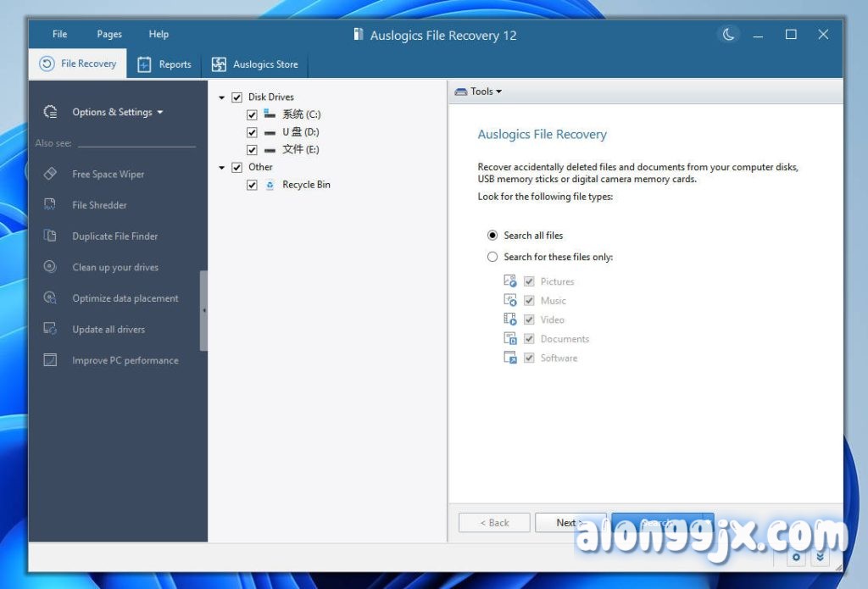868x589 pixels.
Task: Click the sidebar collapse handle
Action: click(203, 311)
